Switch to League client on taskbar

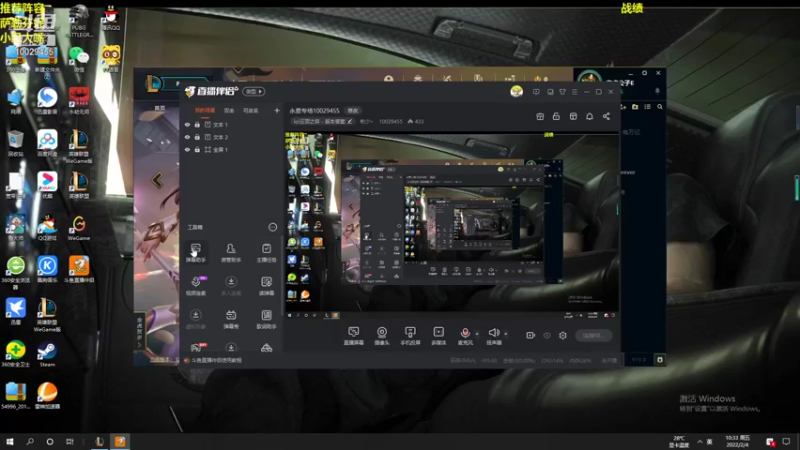[x=99, y=442]
